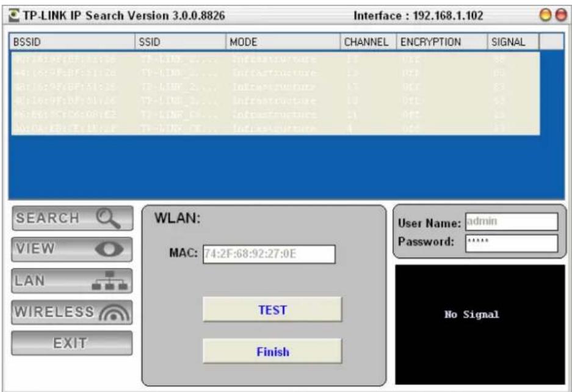572x392 pixels.
Task: Sort list by SSID column header
Action: coord(181,42)
